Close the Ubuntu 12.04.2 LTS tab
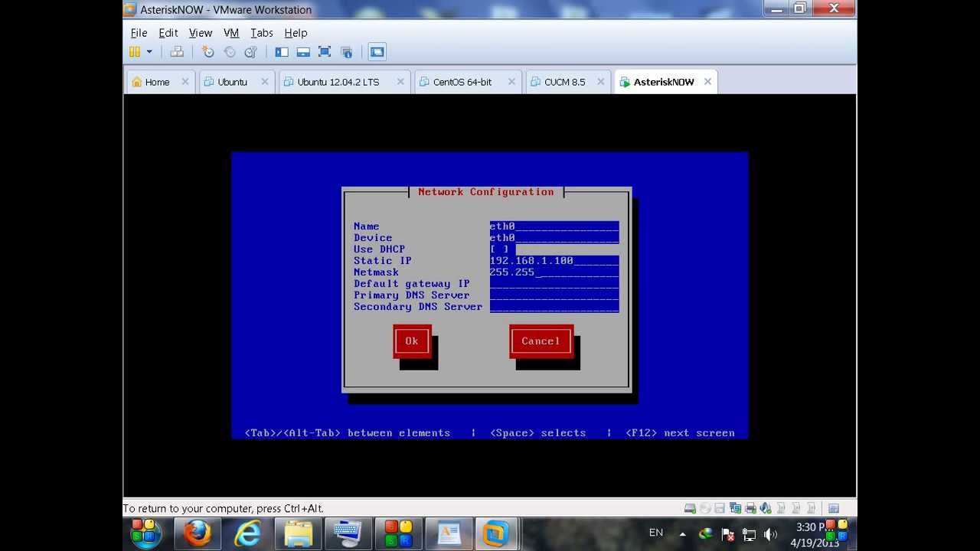 pos(400,82)
